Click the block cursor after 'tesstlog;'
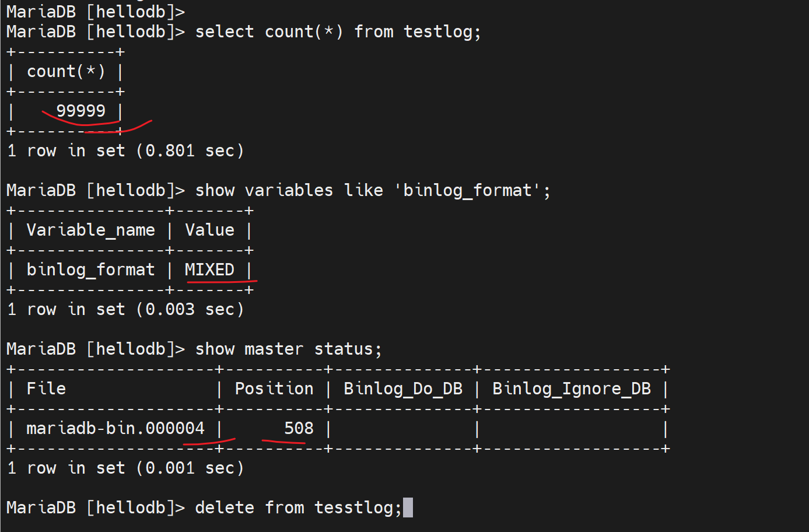The image size is (809, 532). click(x=408, y=508)
